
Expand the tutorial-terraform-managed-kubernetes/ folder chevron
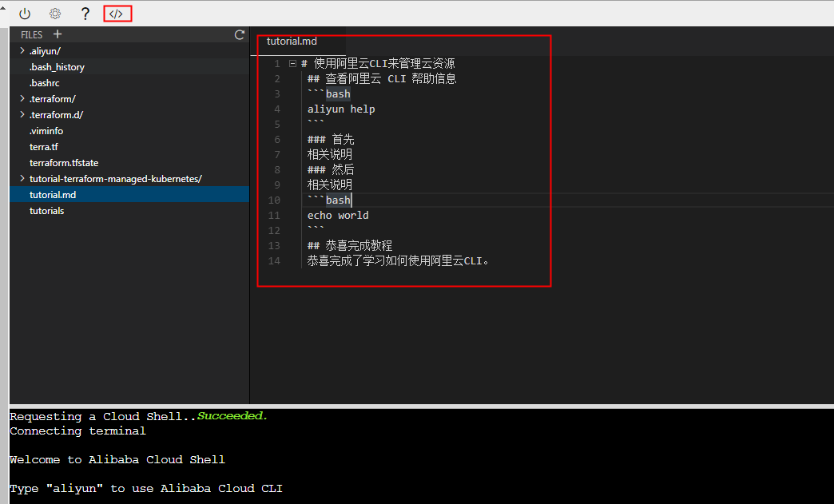(22, 178)
